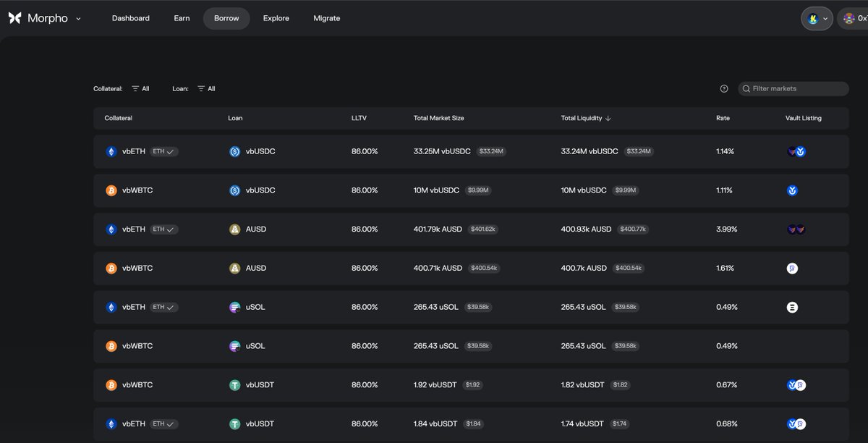Toggle the ETH badge on vbETH/uSOL row
The image size is (868, 443).
pyautogui.click(x=164, y=307)
